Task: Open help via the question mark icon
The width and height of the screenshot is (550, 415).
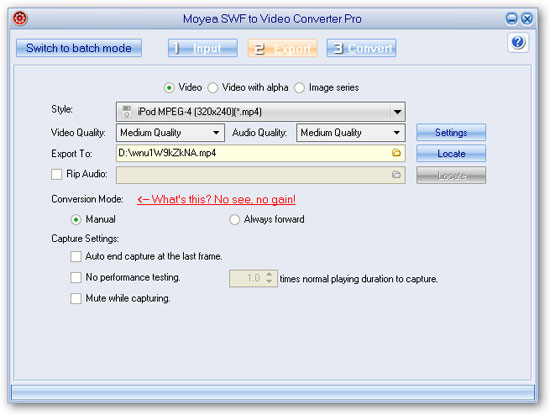Action: pyautogui.click(x=518, y=42)
